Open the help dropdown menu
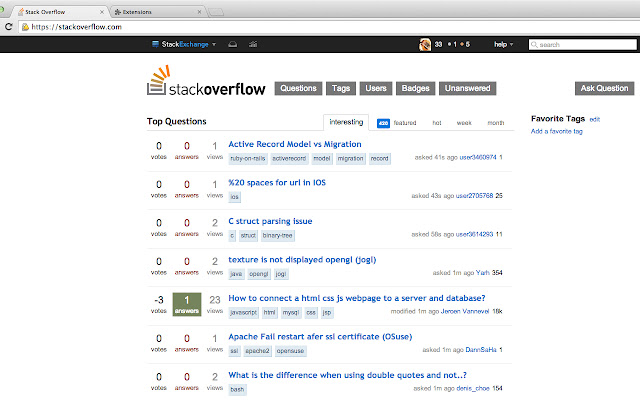This screenshot has height=400, width=640. (x=503, y=45)
